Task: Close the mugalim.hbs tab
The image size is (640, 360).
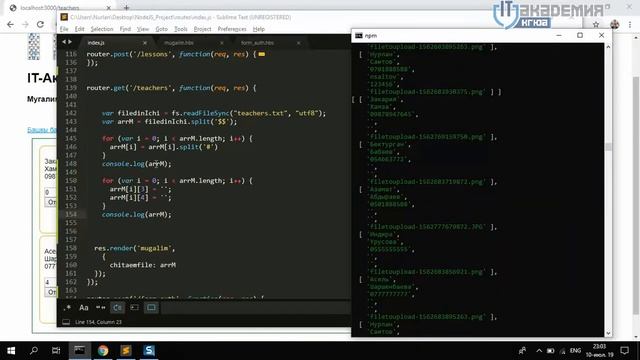Action: 222,42
